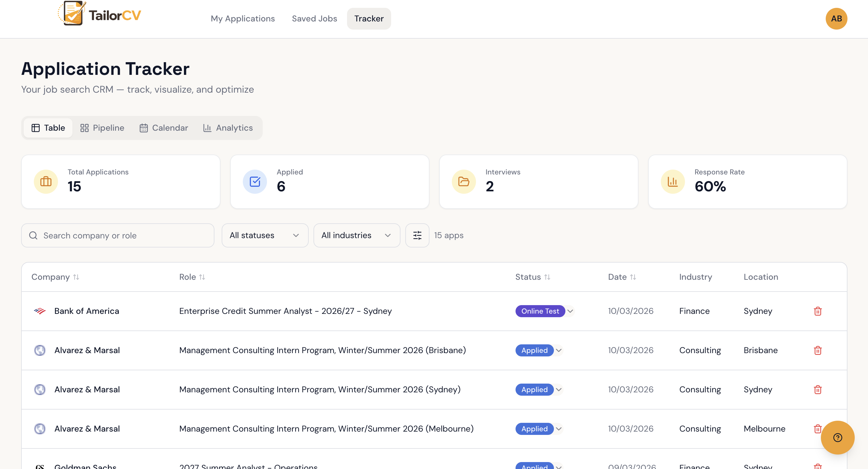
Task: Open the advanced filters sliders icon
Action: [x=417, y=235]
